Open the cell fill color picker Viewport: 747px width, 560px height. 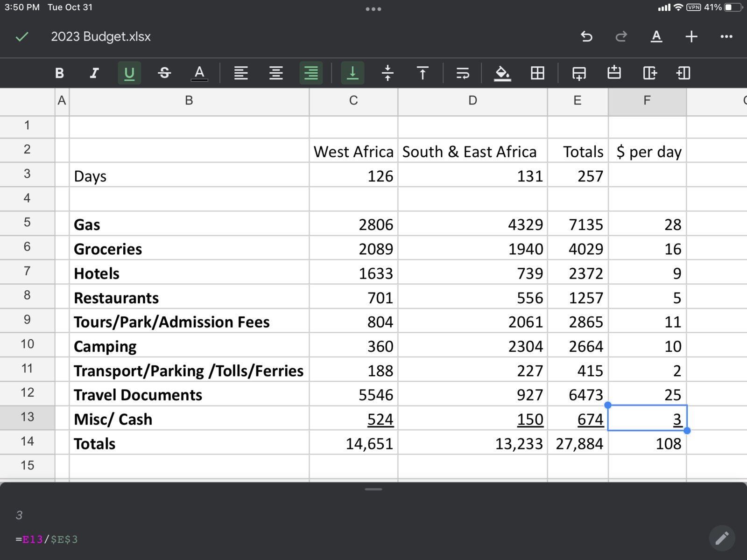tap(502, 73)
